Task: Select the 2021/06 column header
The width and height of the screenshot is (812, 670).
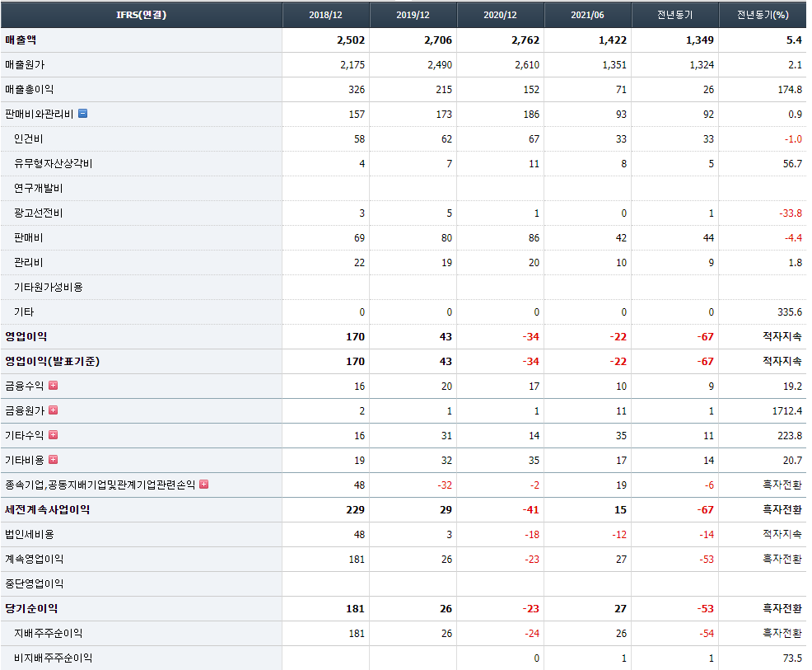Action: (x=588, y=15)
